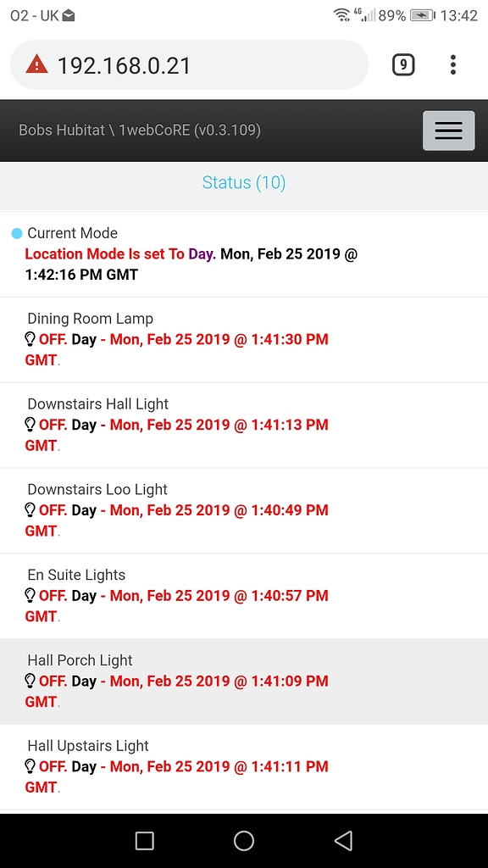This screenshot has width=488, height=868.
Task: Tap the Dining Room Lamp bulb icon
Action: [30, 339]
